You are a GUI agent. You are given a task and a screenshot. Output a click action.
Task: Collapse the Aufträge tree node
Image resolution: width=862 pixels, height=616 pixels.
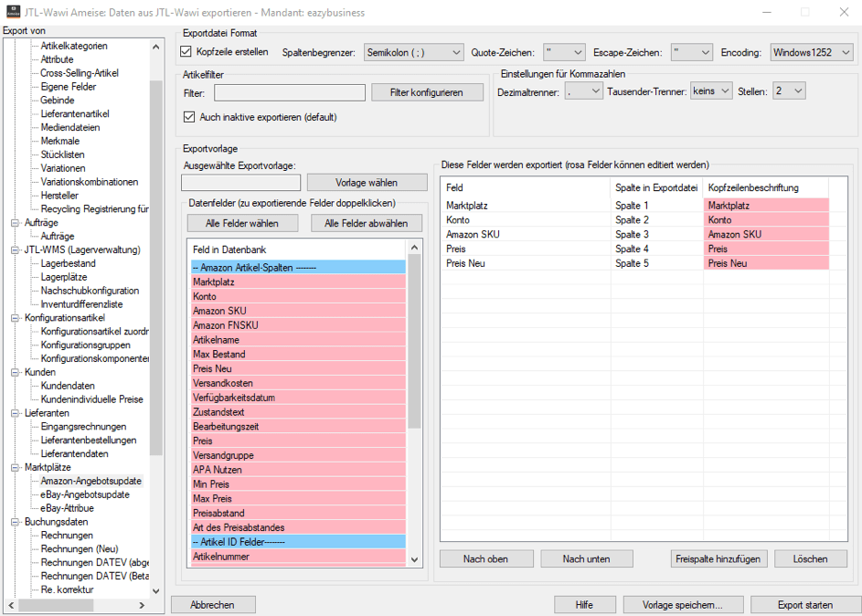[x=15, y=223]
